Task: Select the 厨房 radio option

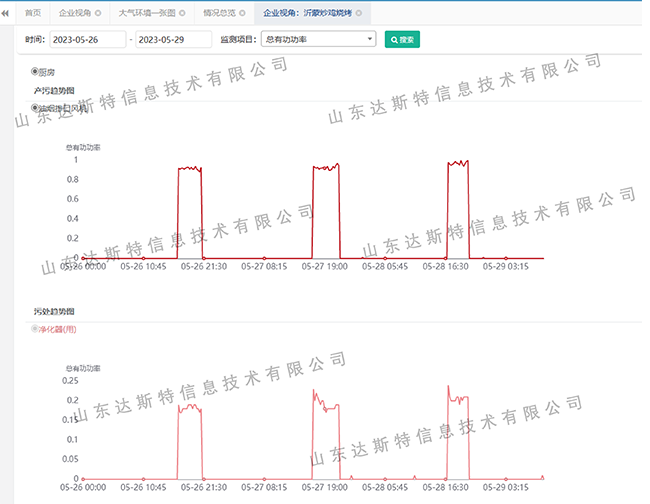Action: click(x=36, y=71)
